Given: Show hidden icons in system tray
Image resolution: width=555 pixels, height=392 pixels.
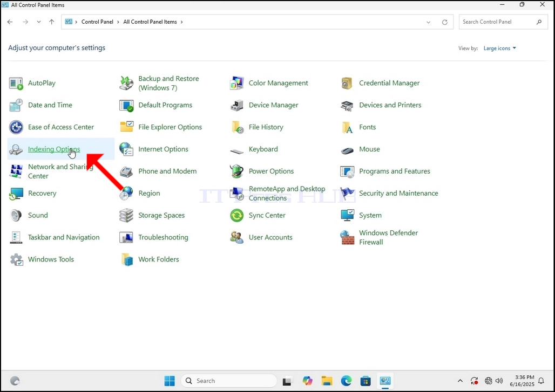Looking at the screenshot, I should 460,381.
